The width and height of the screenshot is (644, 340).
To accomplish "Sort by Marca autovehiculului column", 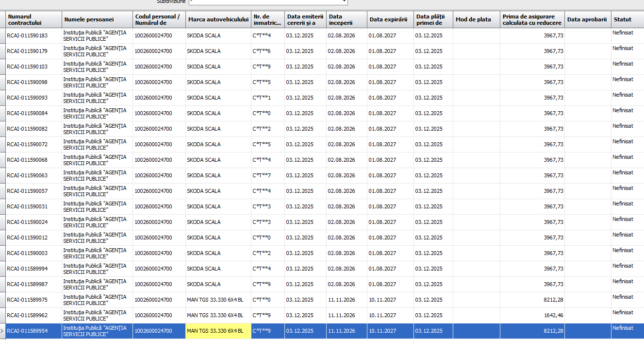I will tap(218, 19).
